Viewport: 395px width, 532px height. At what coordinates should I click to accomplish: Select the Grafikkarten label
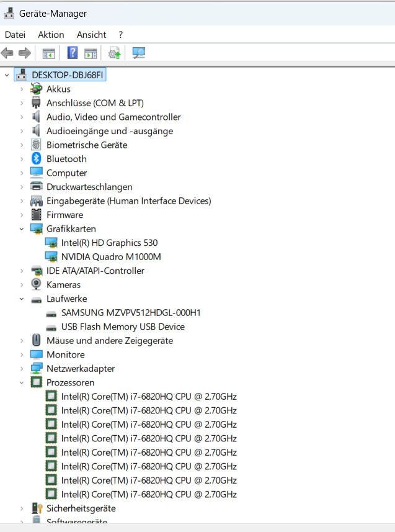(x=71, y=229)
